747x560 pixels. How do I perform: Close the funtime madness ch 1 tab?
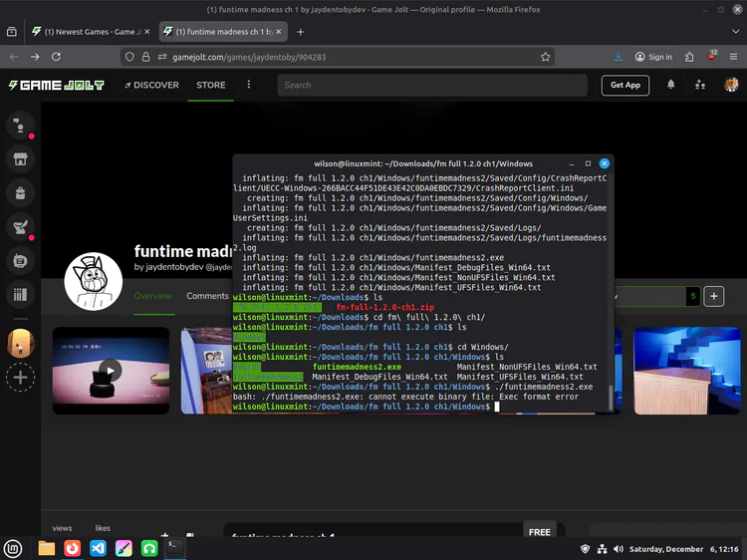click(x=279, y=32)
